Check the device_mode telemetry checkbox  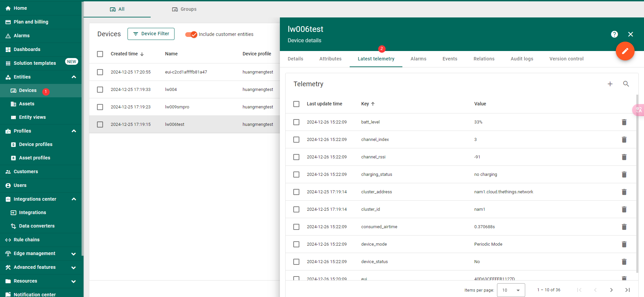pyautogui.click(x=296, y=244)
